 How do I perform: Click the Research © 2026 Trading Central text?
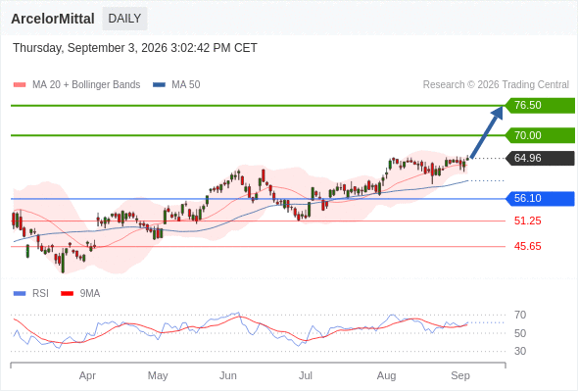coord(496,85)
